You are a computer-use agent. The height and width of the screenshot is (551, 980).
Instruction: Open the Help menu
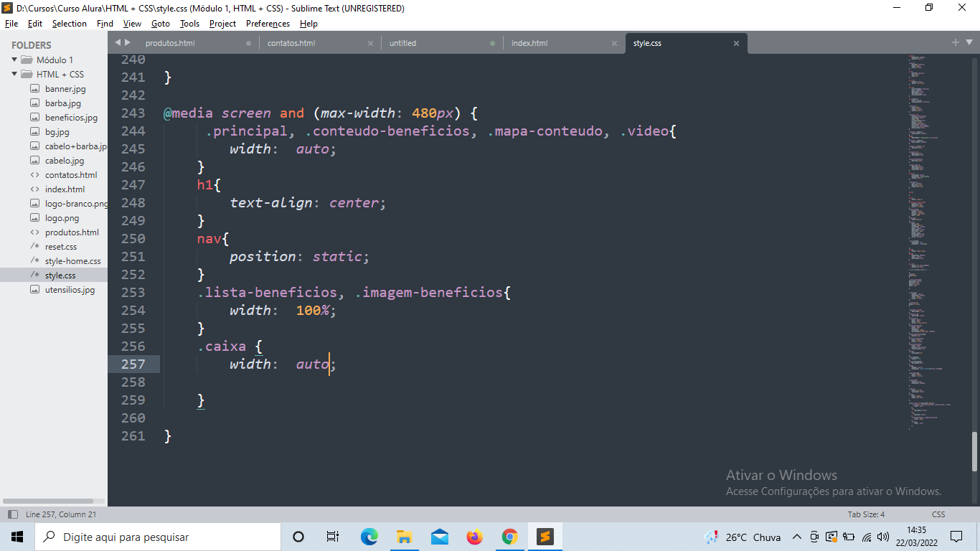[x=308, y=24]
